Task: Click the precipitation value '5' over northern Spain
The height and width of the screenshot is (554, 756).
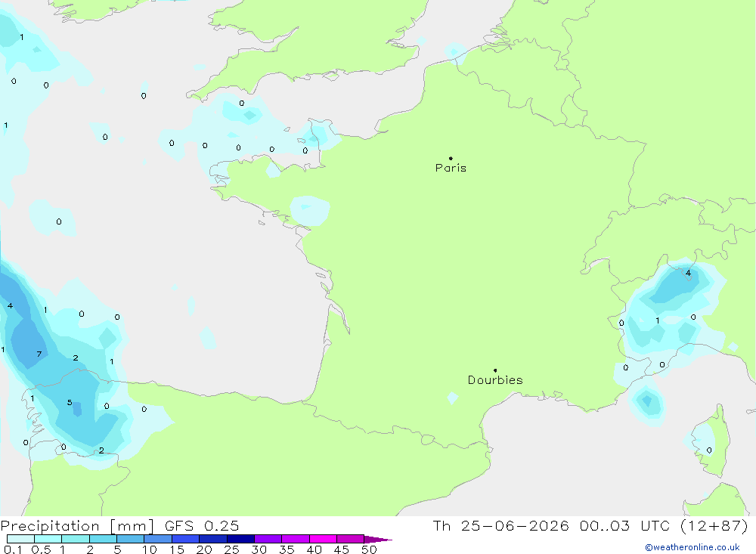Action: [x=70, y=402]
